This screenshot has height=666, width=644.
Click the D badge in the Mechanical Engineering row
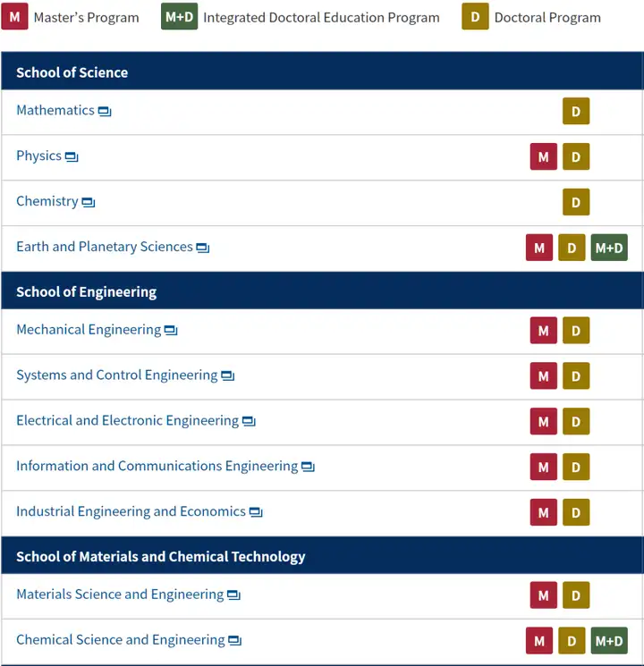(x=575, y=330)
